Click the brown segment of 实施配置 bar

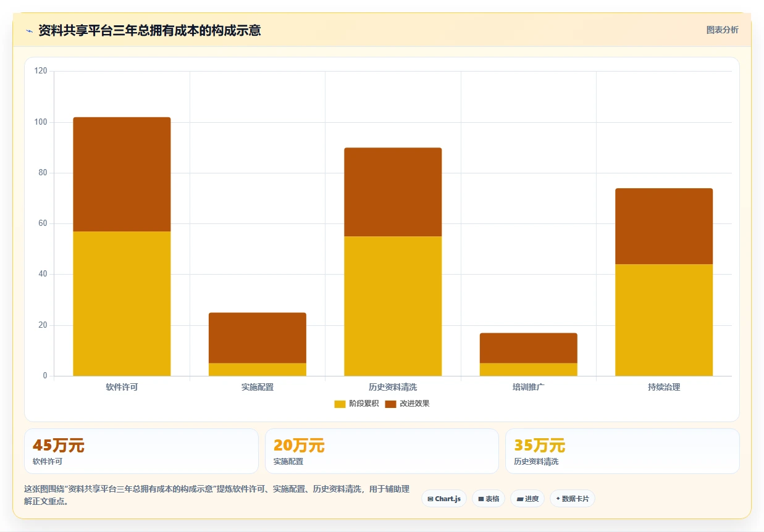[x=258, y=338]
